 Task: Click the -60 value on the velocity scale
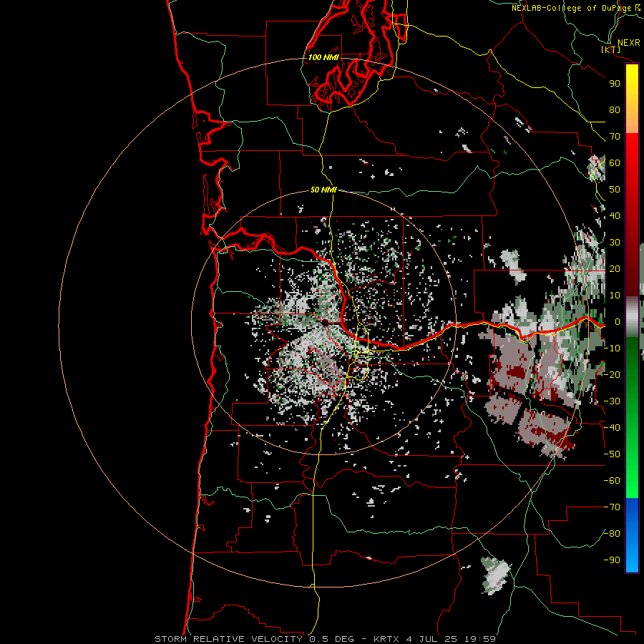coord(612,481)
